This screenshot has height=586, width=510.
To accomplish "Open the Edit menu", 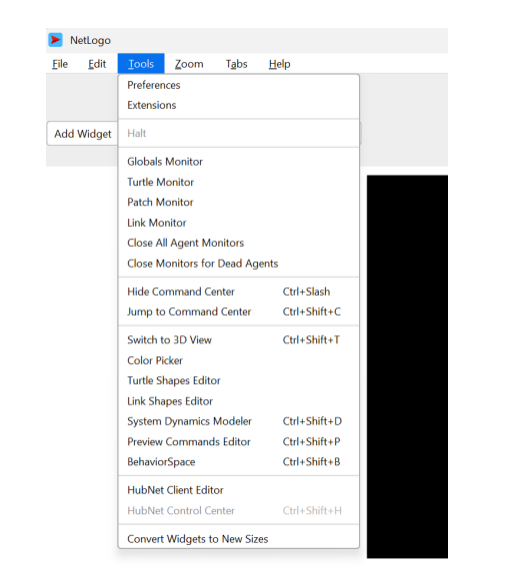I will pyautogui.click(x=97, y=64).
